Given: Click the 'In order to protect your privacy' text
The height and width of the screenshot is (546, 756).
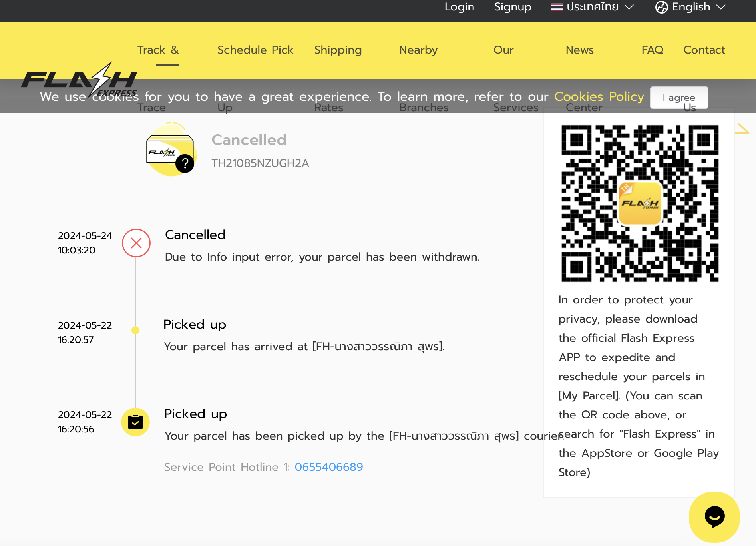Looking at the screenshot, I should point(639,386).
